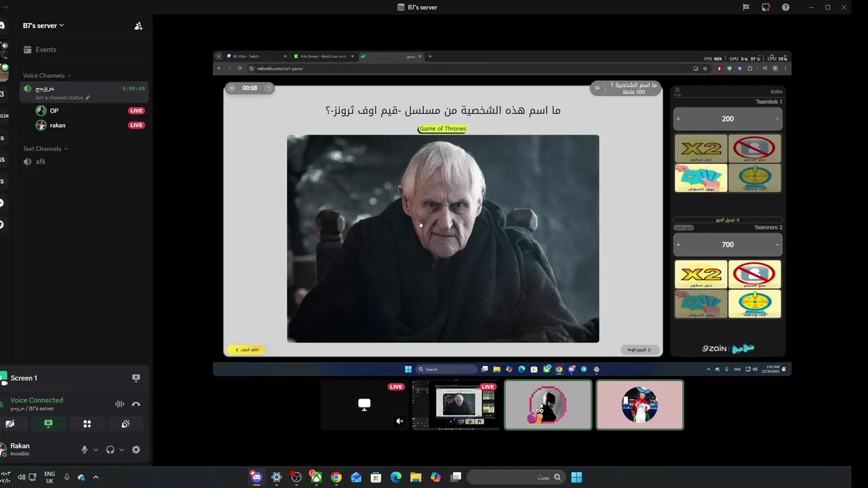Decrease Teamroro 2 score with minus

(x=777, y=245)
